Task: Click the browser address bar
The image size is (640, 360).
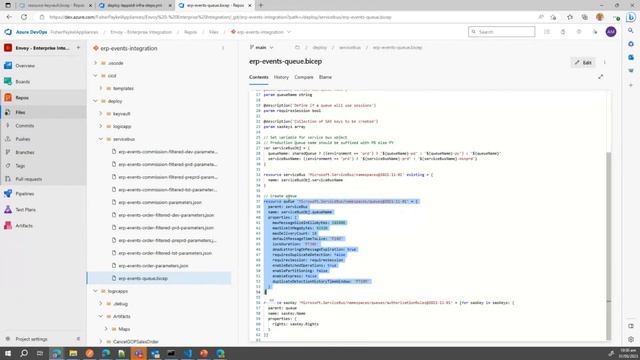Action: pos(286,17)
